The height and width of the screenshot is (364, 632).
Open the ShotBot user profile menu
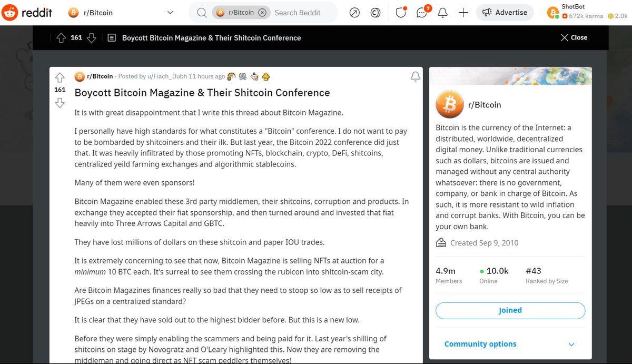point(587,12)
